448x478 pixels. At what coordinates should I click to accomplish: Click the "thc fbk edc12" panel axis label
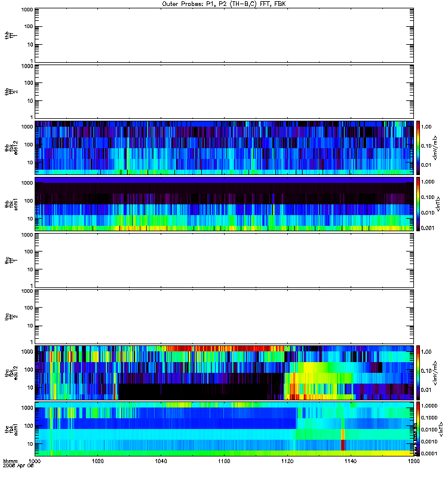tap(11, 372)
